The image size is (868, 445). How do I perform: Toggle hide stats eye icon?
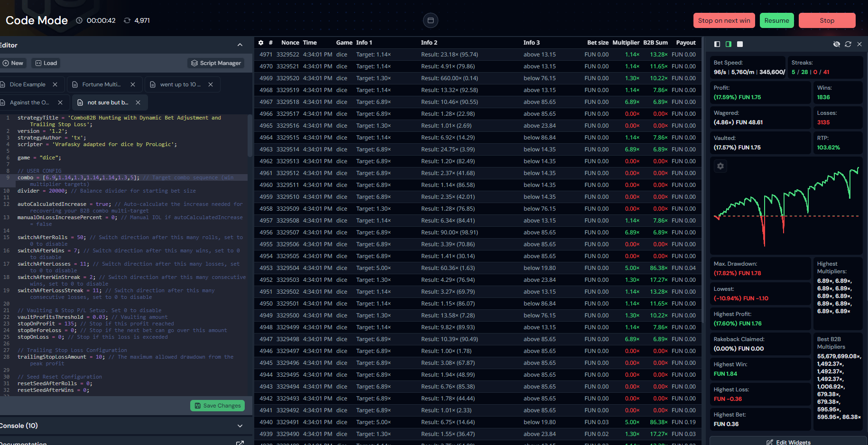tap(837, 44)
